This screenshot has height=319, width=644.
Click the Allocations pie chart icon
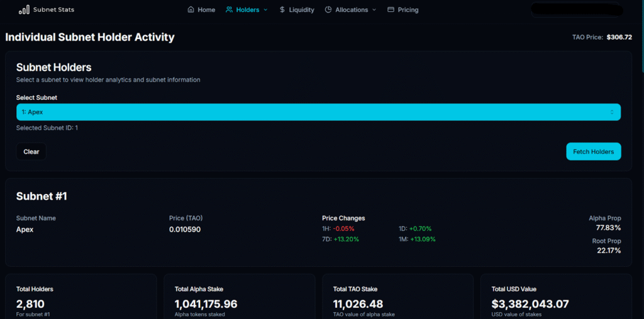coord(328,10)
